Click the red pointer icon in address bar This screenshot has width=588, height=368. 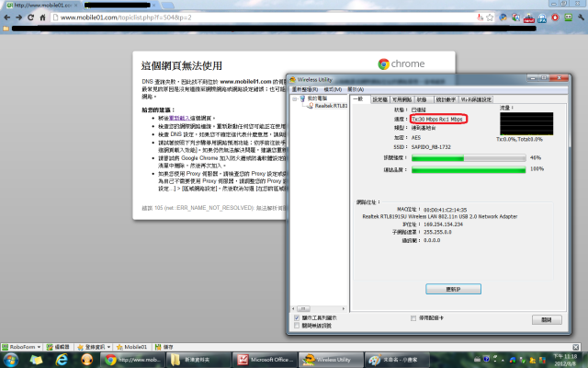coord(480,17)
